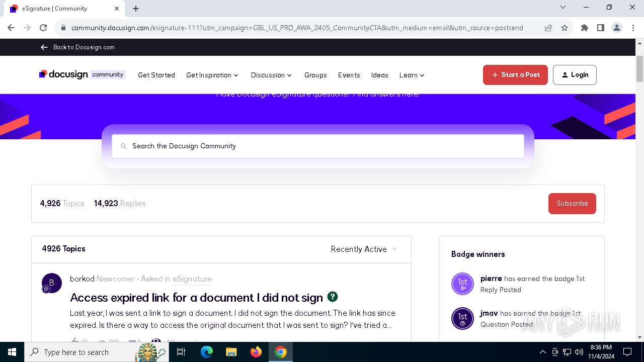644x362 pixels.
Task: Open the topic Access expired link for a document
Action: point(197,298)
